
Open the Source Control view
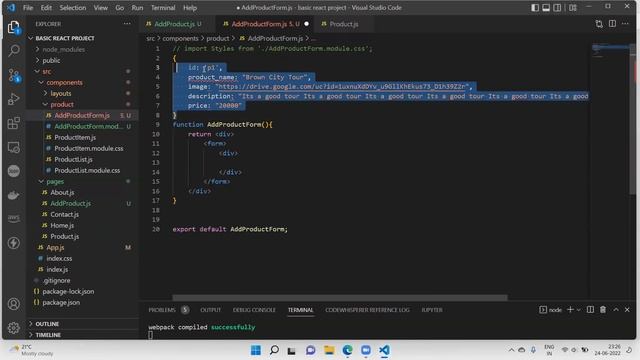13,75
